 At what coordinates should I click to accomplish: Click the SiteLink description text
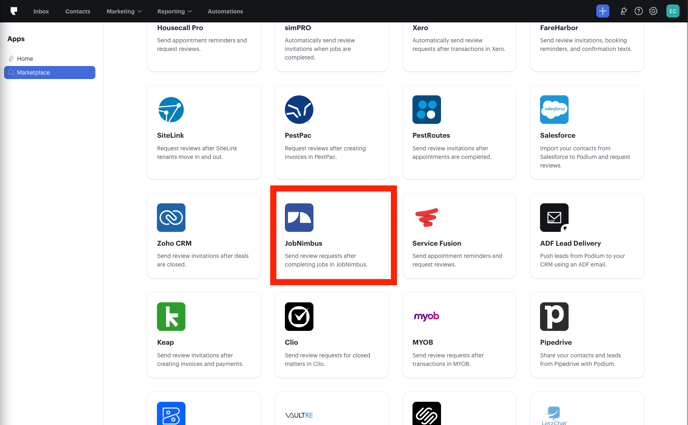coord(197,153)
